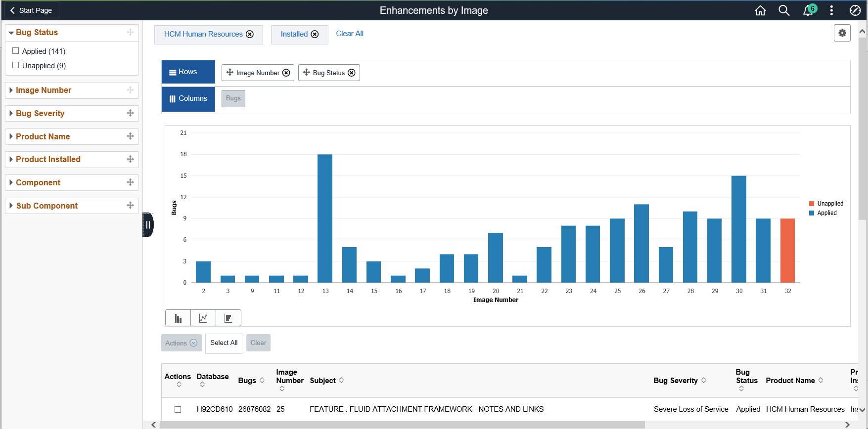Open chart options gear icon
Screen dimensions: 868x429
[x=842, y=33]
